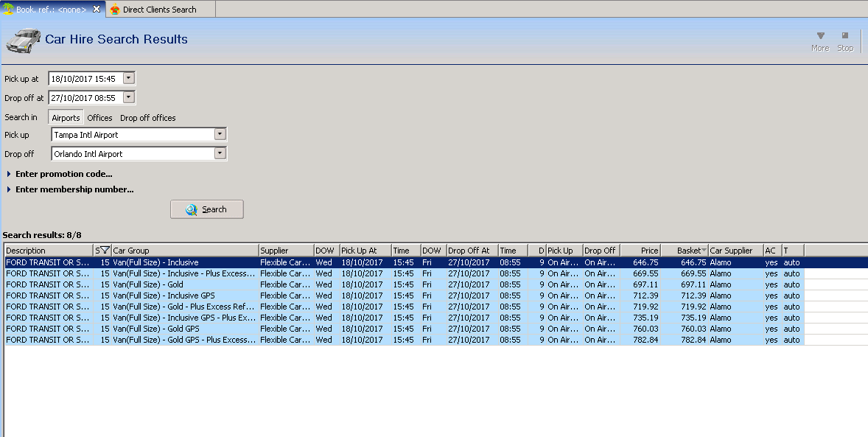Sort by the Supplier column header
Image resolution: width=868 pixels, height=437 pixels.
[286, 251]
